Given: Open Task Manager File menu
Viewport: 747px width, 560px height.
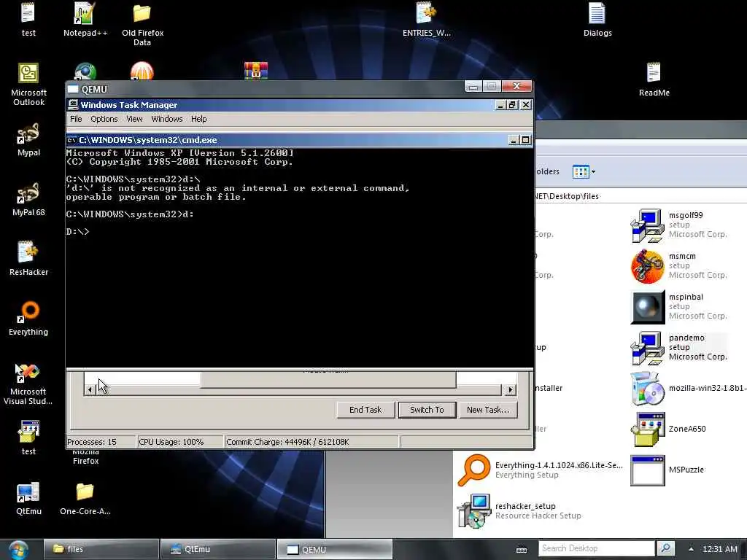Looking at the screenshot, I should point(76,119).
